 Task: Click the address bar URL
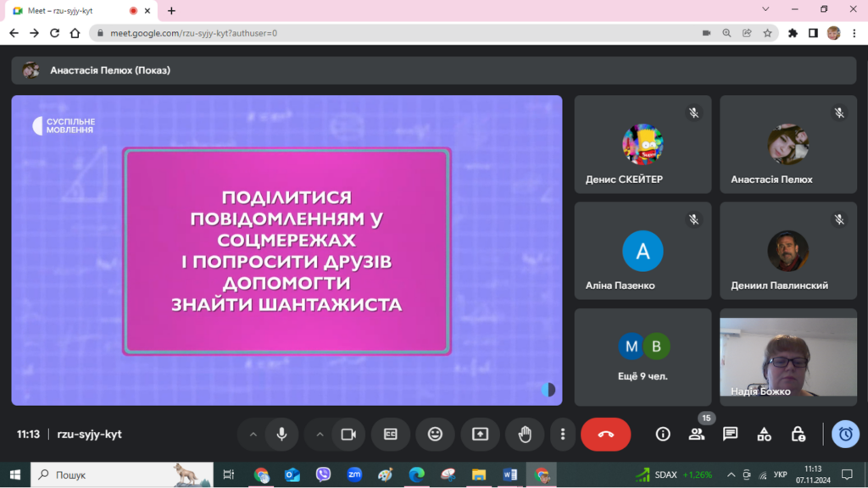point(194,33)
